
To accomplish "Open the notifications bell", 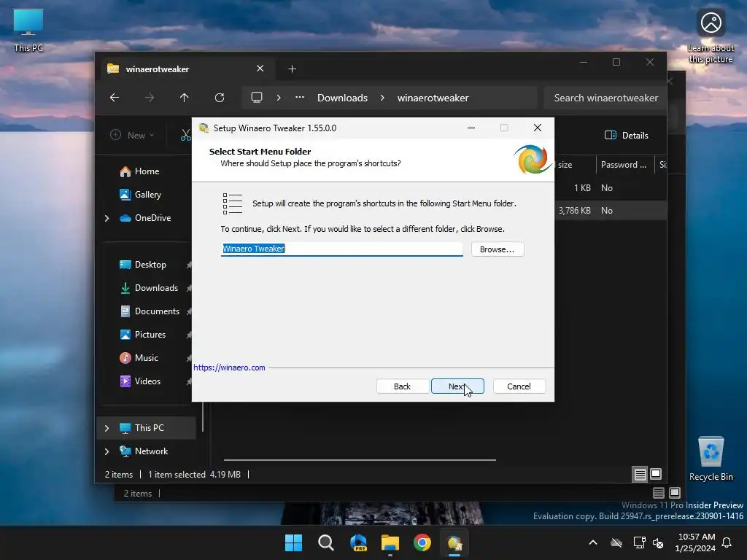I will tap(727, 542).
